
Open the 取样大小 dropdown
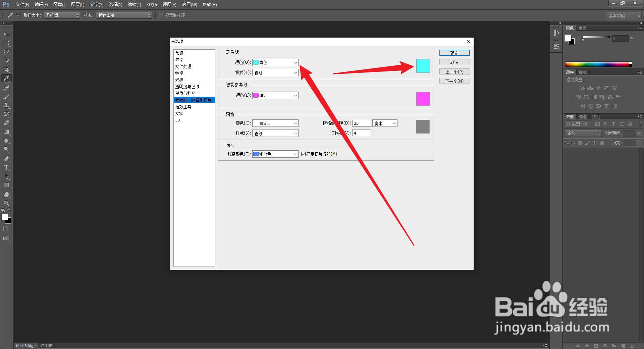click(x=62, y=15)
